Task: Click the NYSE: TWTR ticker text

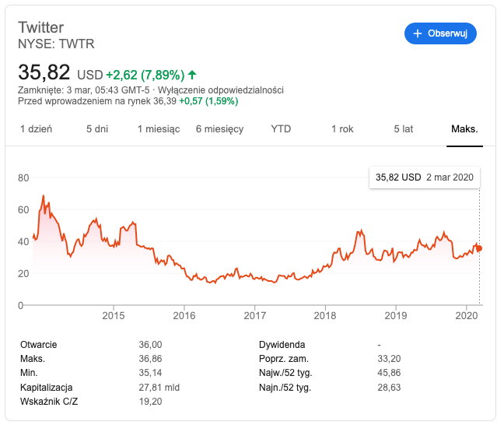Action: (56, 44)
